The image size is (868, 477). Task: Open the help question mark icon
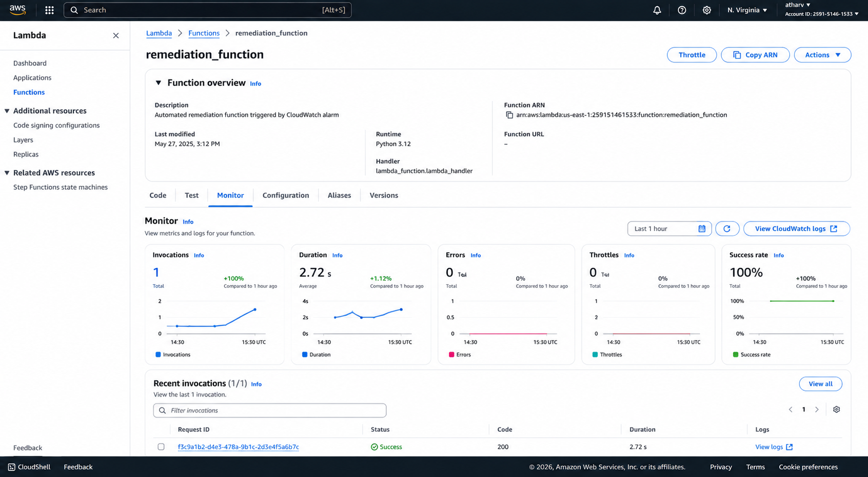[682, 10]
